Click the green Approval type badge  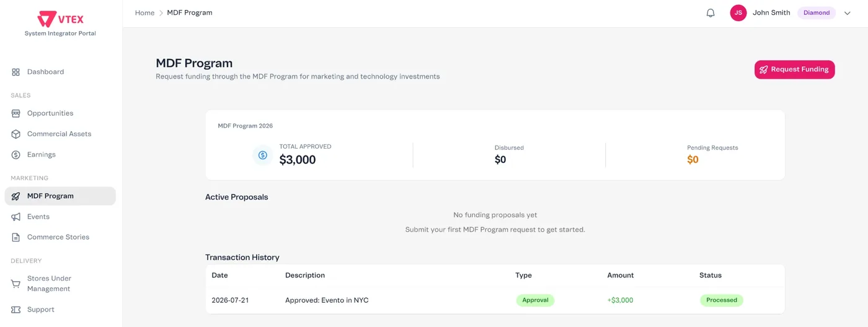[535, 300]
